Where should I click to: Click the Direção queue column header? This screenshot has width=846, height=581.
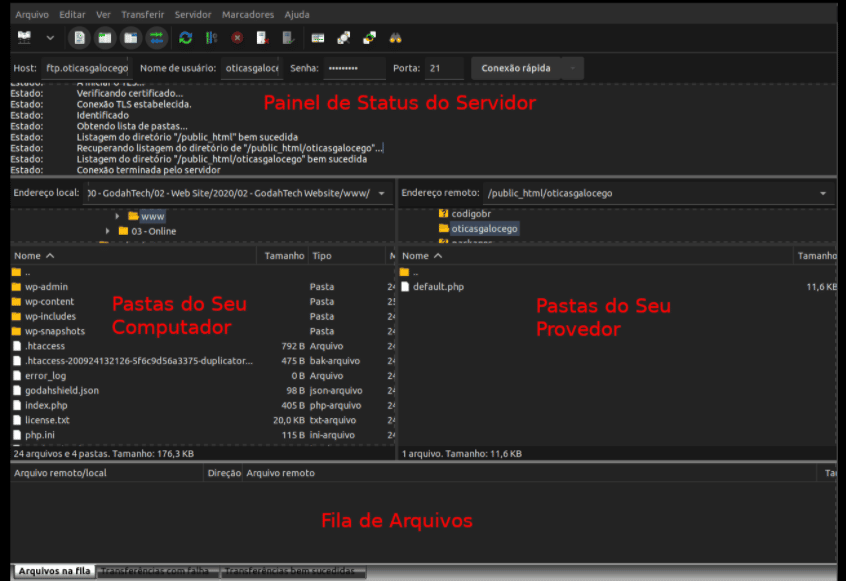[223, 473]
